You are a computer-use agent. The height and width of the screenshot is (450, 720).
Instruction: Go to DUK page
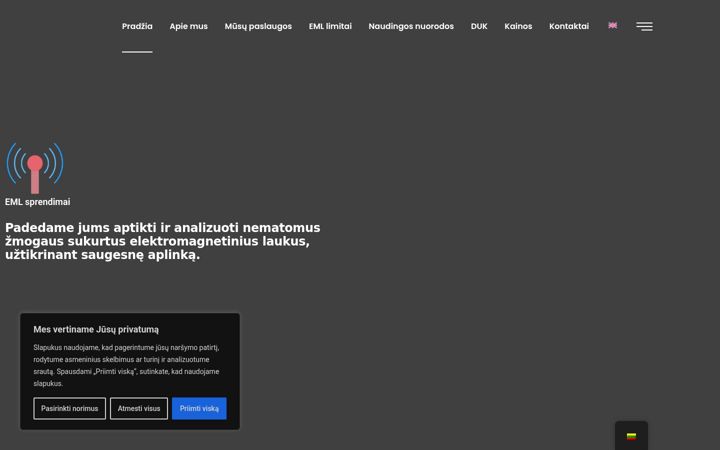coord(479,26)
